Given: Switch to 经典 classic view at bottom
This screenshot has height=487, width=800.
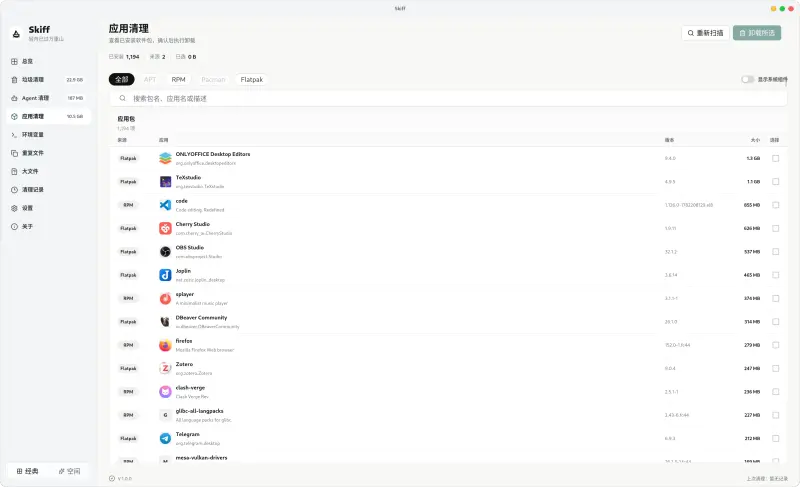Looking at the screenshot, I should (28, 471).
